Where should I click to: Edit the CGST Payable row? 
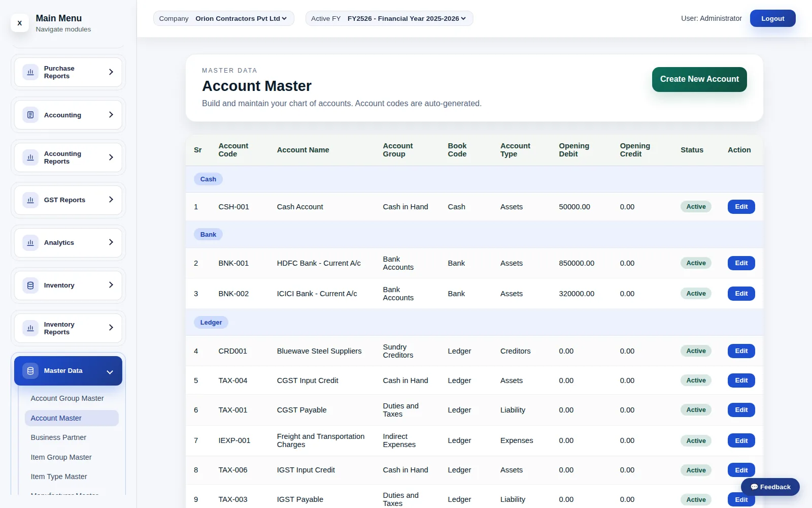coord(741,410)
